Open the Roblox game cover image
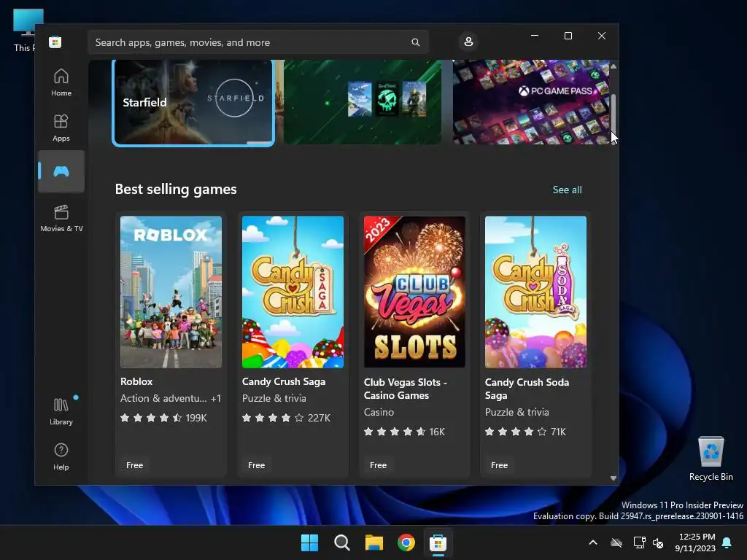 point(171,292)
